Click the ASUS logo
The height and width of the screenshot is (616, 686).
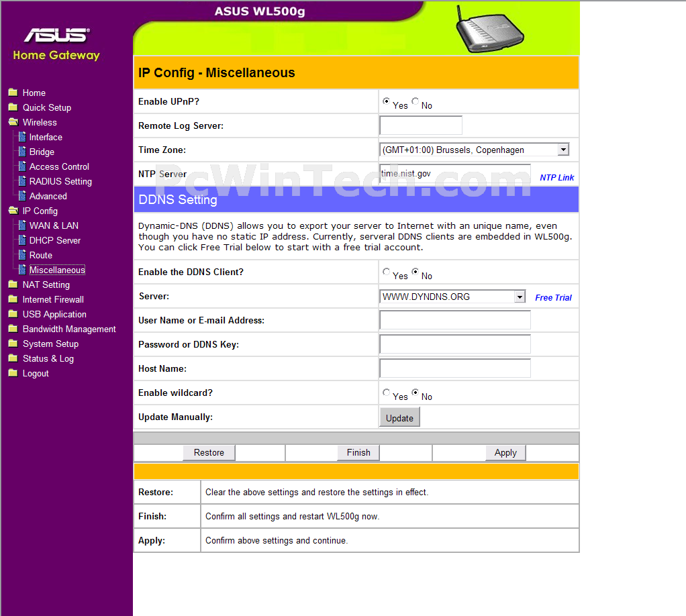point(57,35)
